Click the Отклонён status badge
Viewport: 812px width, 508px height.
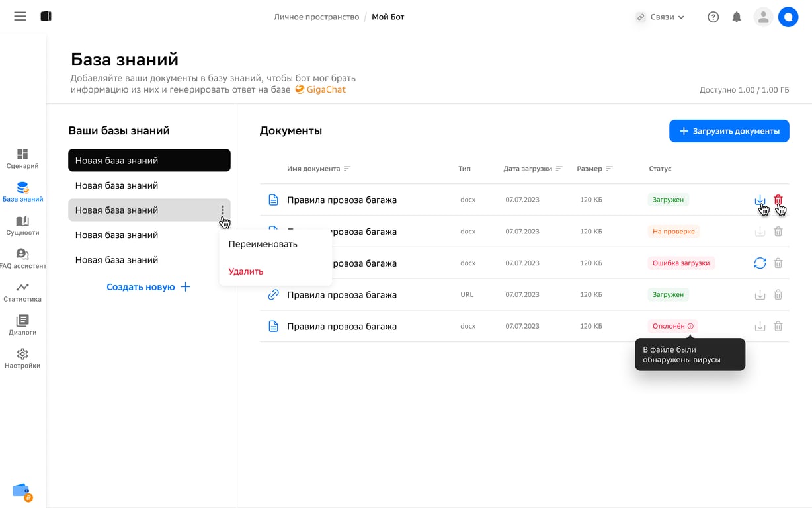coord(672,326)
